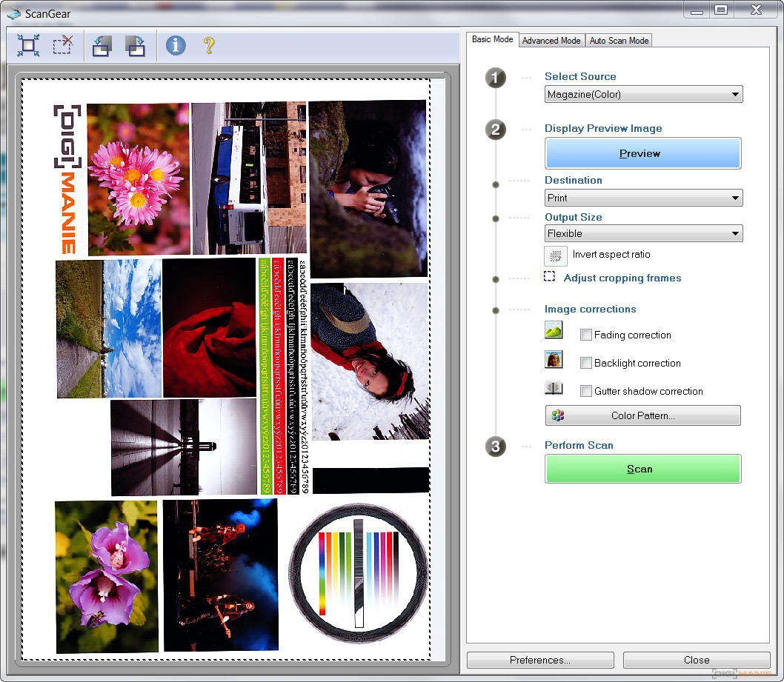
Task: Rotate the preview image left
Action: pos(102,46)
